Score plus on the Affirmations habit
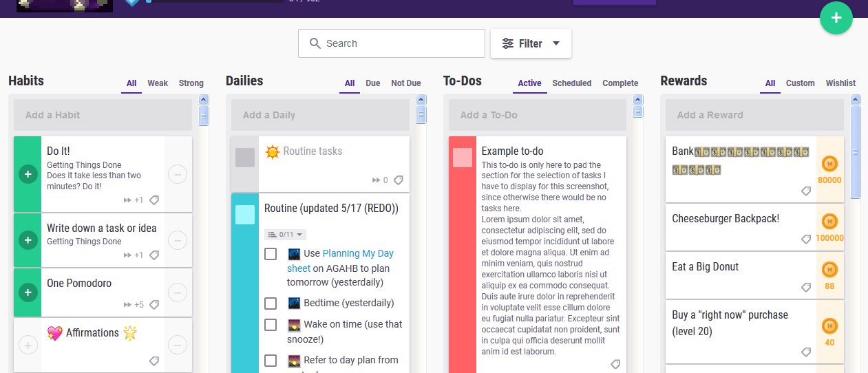 point(28,345)
